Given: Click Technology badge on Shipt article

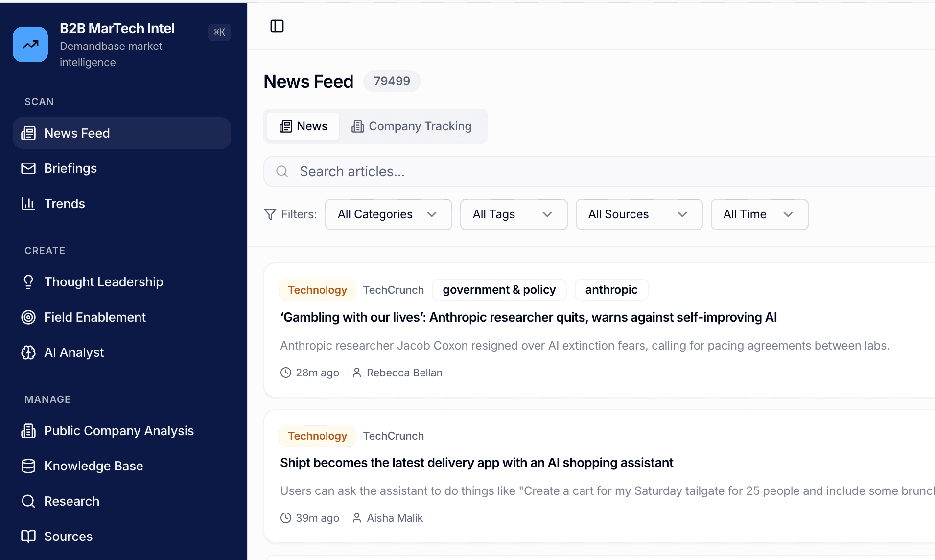Looking at the screenshot, I should pos(318,436).
